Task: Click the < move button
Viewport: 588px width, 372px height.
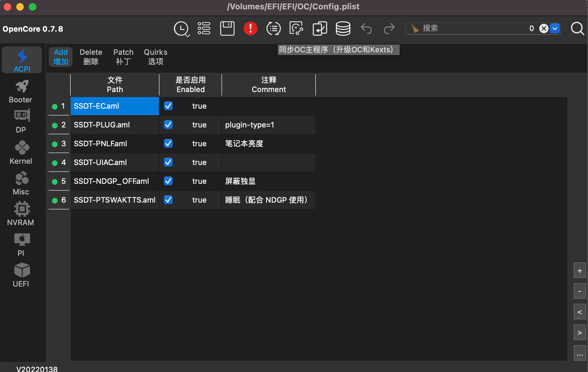Action: [x=580, y=312]
